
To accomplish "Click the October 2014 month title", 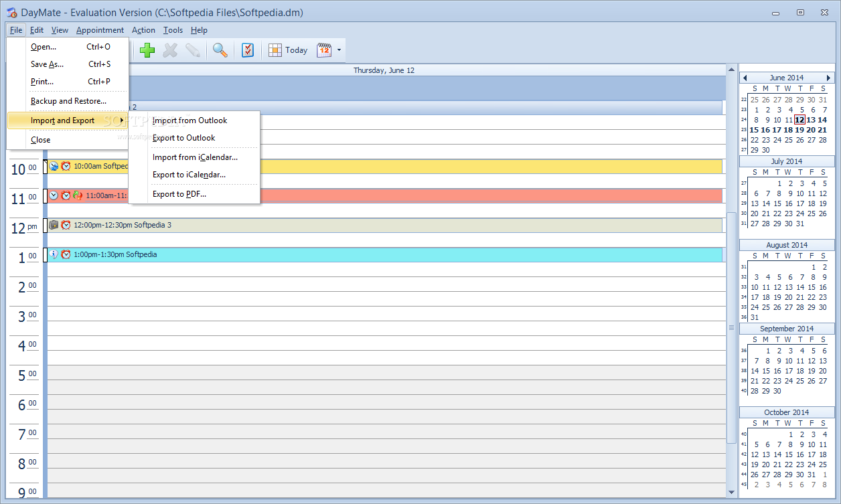I will tap(787, 412).
